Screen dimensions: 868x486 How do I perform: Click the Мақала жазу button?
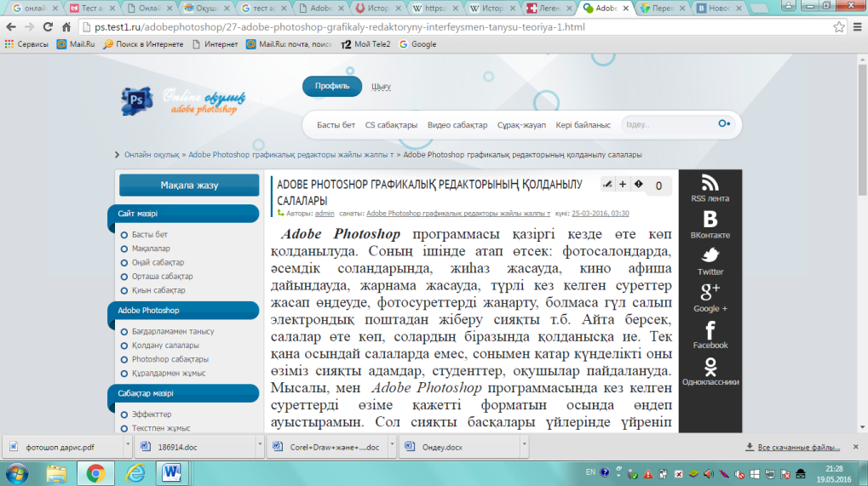tap(189, 186)
